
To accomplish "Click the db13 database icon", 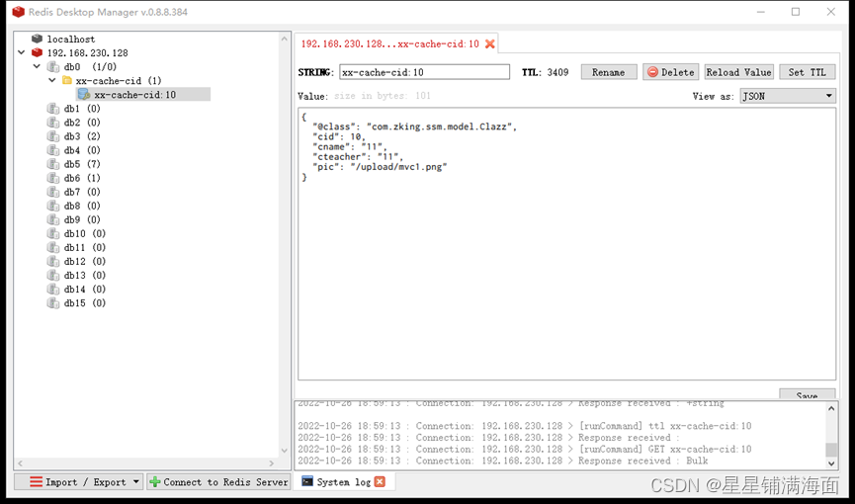I will click(53, 276).
